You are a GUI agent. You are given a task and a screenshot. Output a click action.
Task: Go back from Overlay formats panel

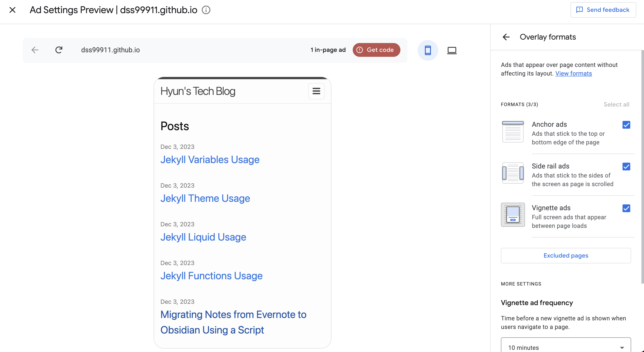[506, 37]
